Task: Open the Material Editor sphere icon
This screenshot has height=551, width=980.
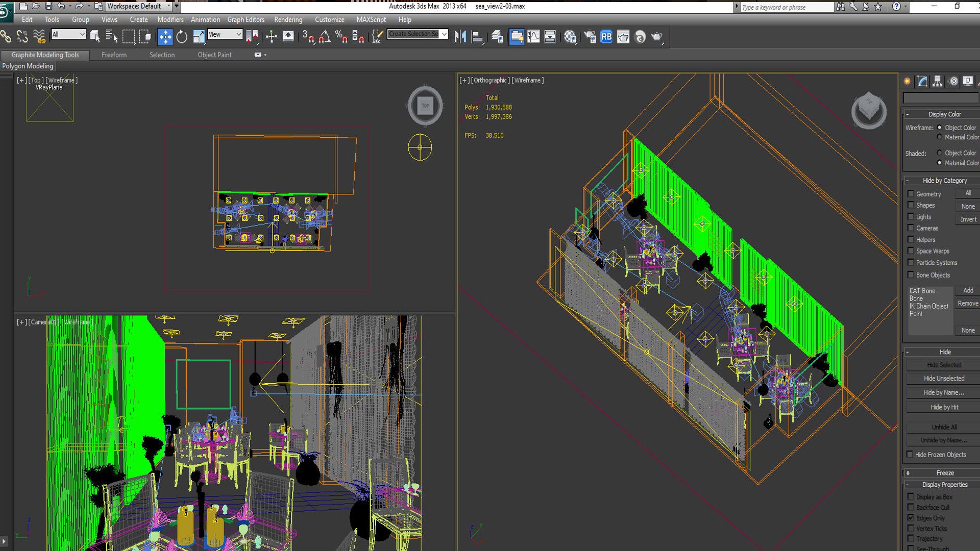Action: (x=570, y=37)
